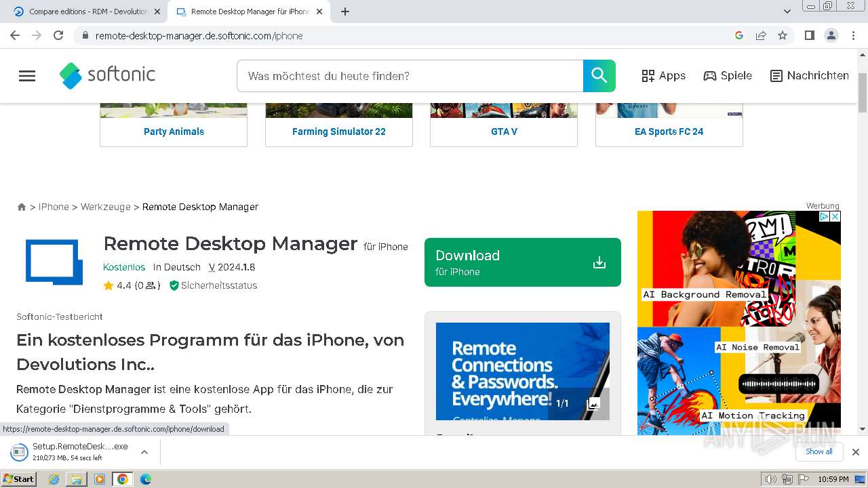This screenshot has width=868, height=488.
Task: Open the Windows Start menu
Action: pos(19,479)
